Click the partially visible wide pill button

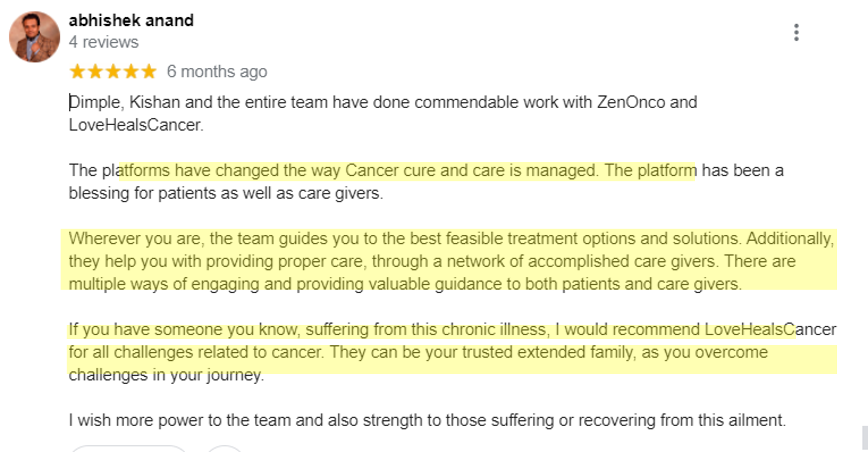coord(128,449)
